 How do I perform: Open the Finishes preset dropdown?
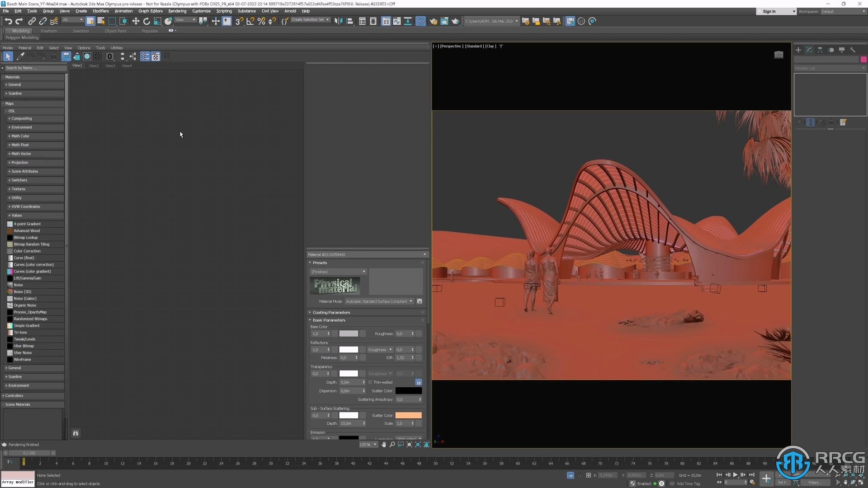tap(363, 272)
